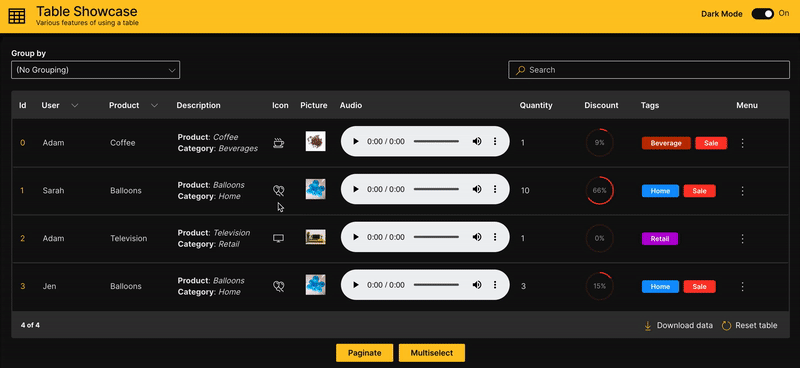800x368 pixels.
Task: Expand the Product column filter chevron
Action: 154,106
